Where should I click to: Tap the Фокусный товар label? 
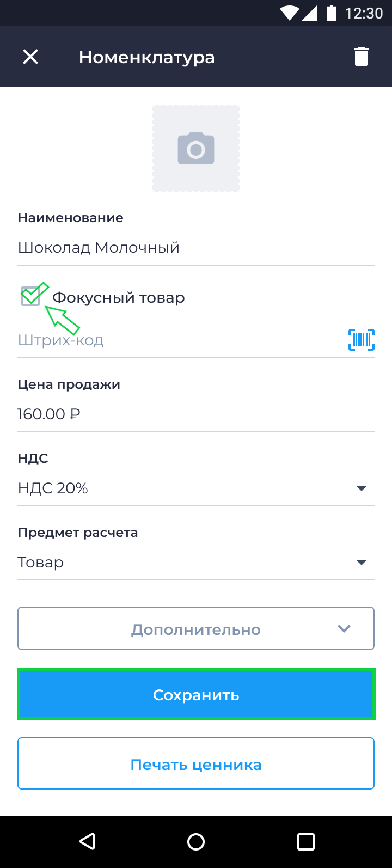point(119,298)
